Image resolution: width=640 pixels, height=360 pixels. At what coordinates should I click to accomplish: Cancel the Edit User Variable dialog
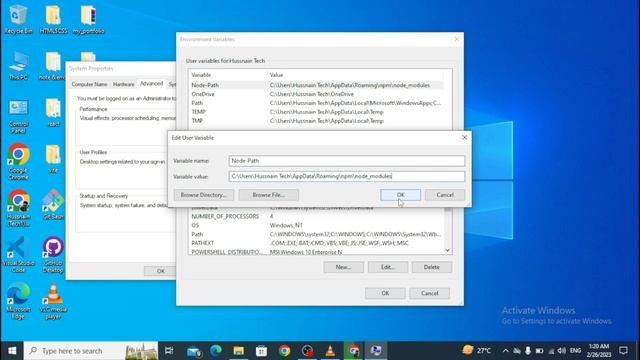pyautogui.click(x=445, y=195)
